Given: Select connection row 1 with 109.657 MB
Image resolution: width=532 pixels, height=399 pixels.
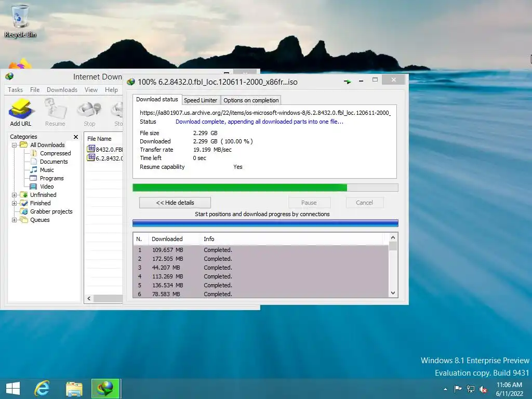Looking at the screenshot, I should coord(261,250).
